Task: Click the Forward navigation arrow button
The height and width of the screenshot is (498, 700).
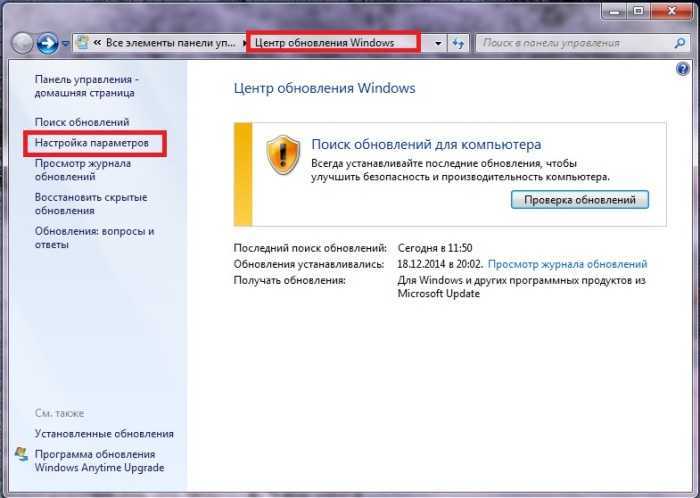Action: tap(47, 43)
